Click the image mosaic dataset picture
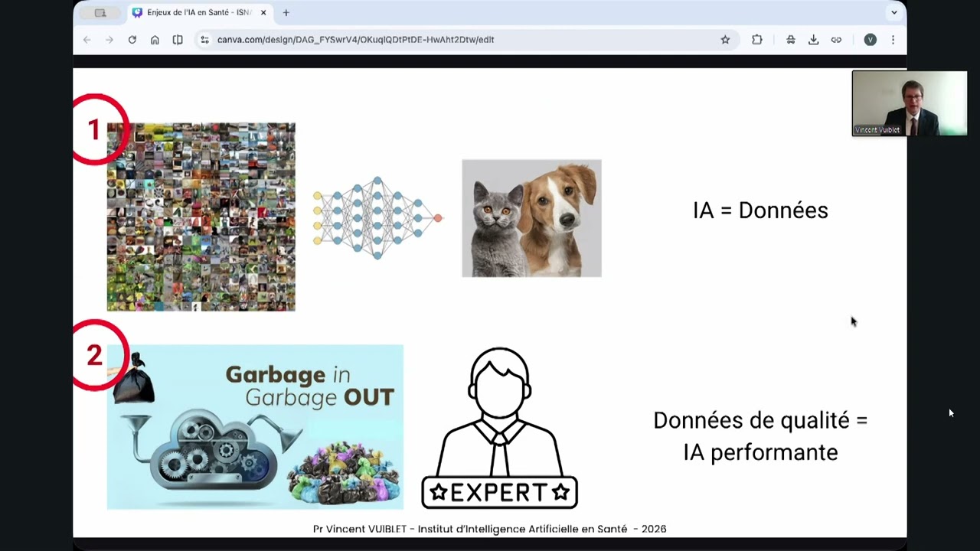The height and width of the screenshot is (551, 980). tap(201, 217)
